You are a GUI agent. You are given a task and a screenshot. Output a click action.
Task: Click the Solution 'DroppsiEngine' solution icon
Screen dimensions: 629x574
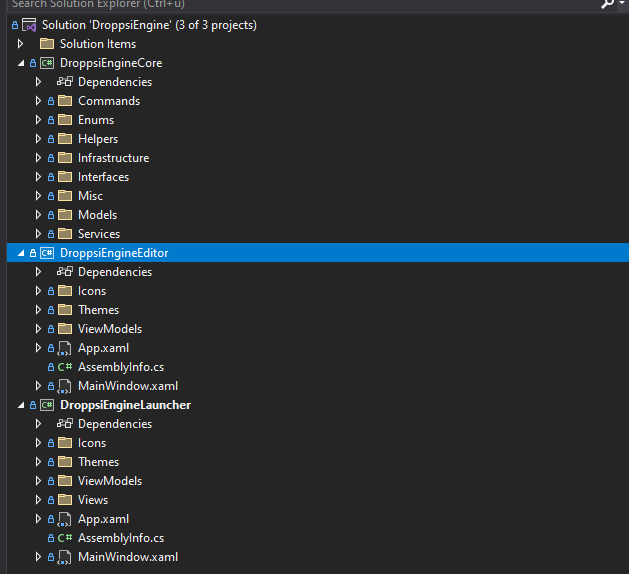point(29,25)
